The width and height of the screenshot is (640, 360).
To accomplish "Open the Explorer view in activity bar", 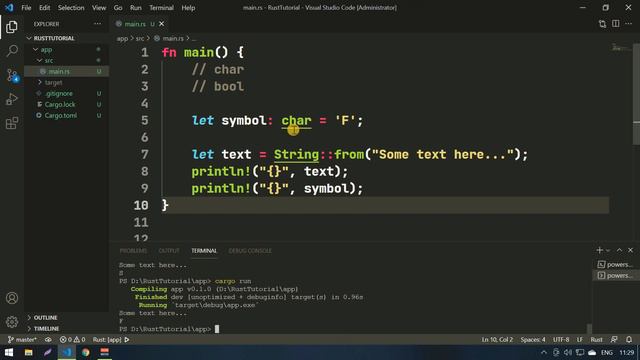I will pyautogui.click(x=12, y=27).
